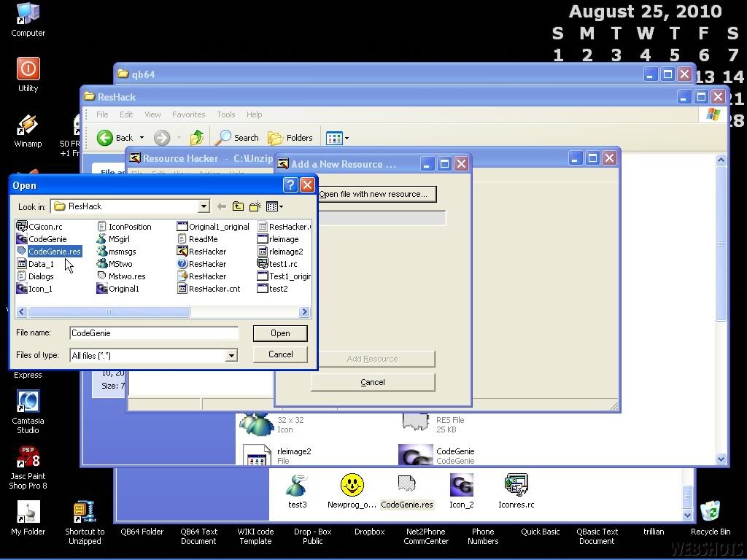Open the Edit menu in ResHack window
Viewport: 747px width, 560px height.
(126, 114)
